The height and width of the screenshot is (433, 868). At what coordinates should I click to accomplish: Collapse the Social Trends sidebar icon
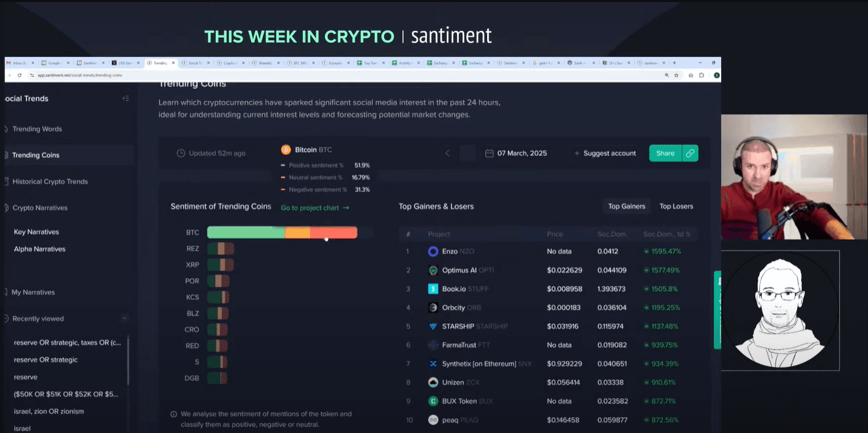click(125, 99)
